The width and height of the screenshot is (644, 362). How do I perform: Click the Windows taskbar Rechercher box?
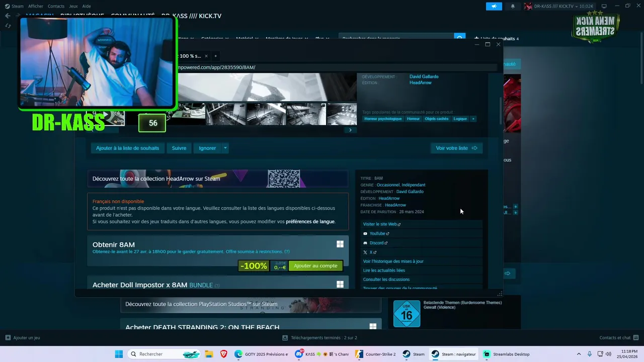[x=165, y=354]
